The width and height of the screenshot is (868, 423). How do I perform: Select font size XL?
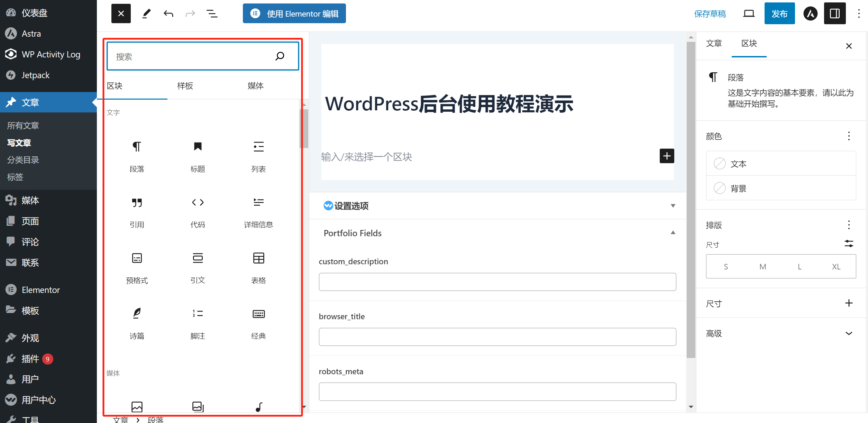tap(836, 267)
